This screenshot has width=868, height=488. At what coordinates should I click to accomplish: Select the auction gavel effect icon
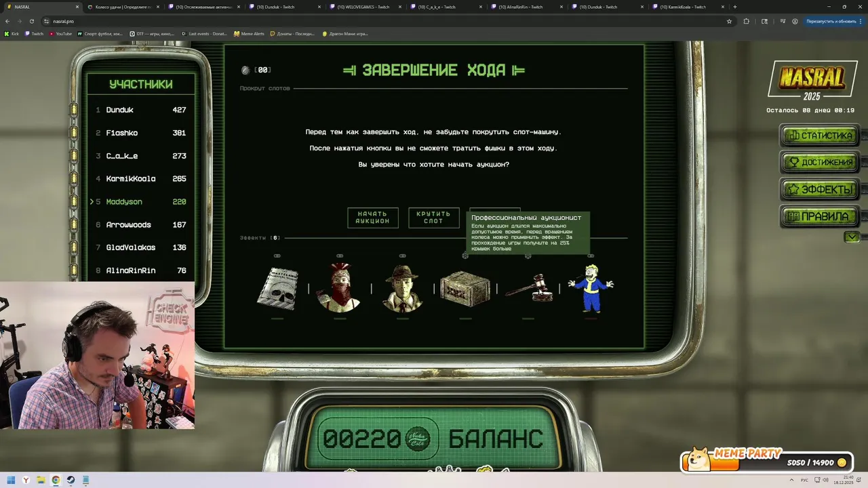click(528, 287)
